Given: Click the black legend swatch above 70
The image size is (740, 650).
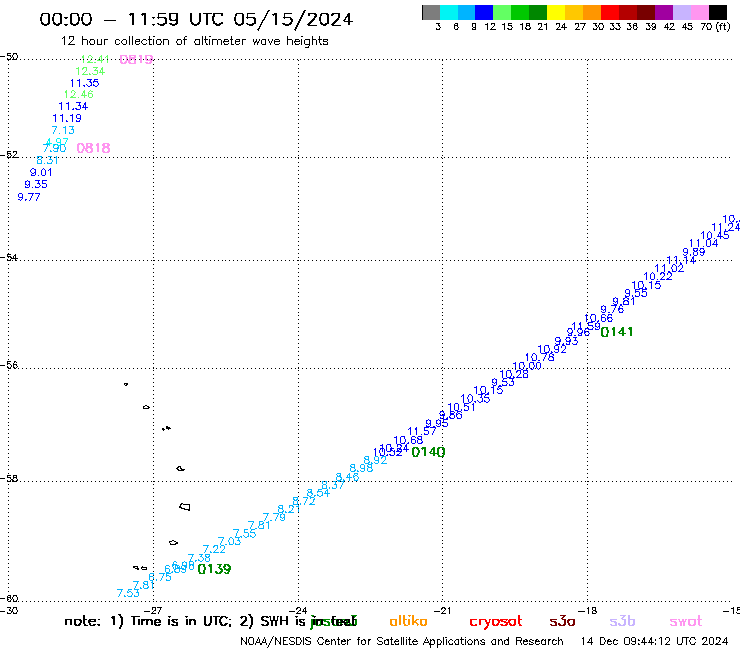Looking at the screenshot, I should (718, 12).
